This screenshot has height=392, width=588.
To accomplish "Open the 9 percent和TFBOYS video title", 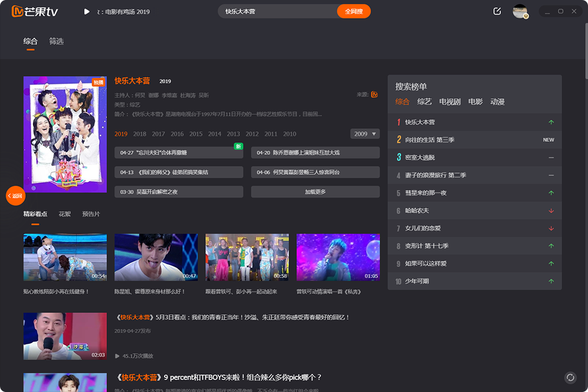I will click(x=218, y=377).
